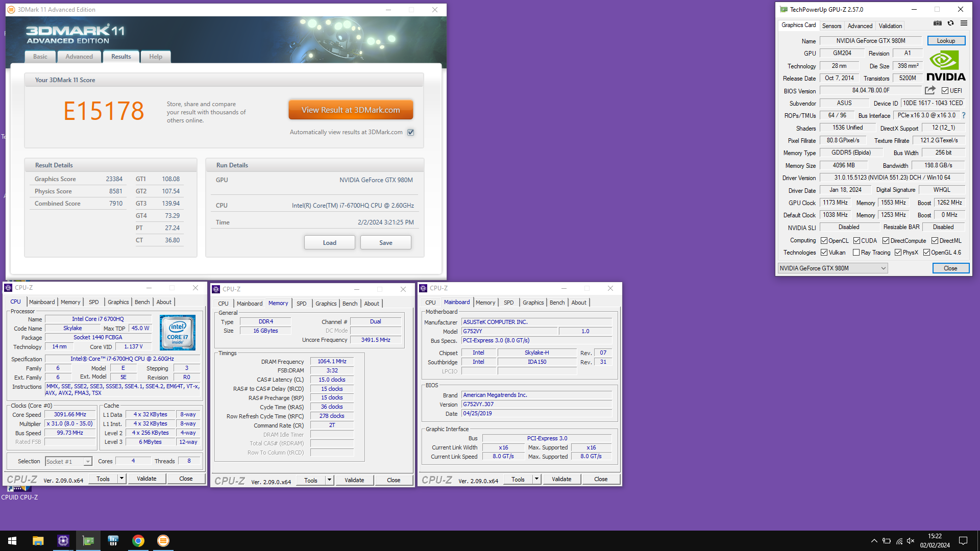Click the muted volume tray icon

911,541
